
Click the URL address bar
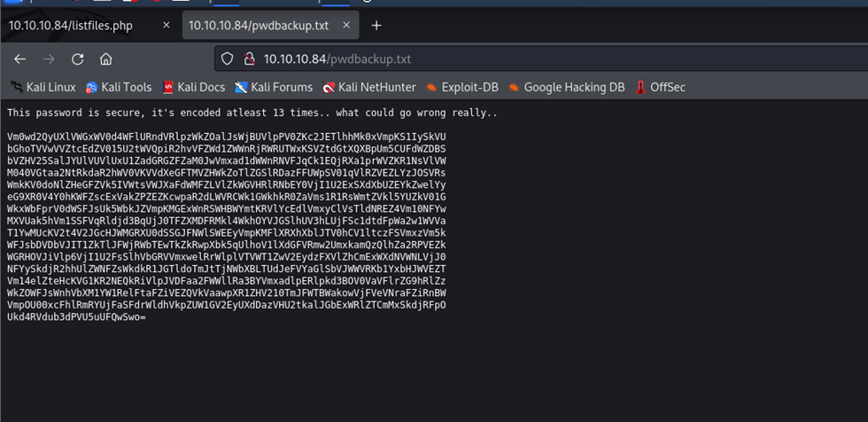(531, 59)
